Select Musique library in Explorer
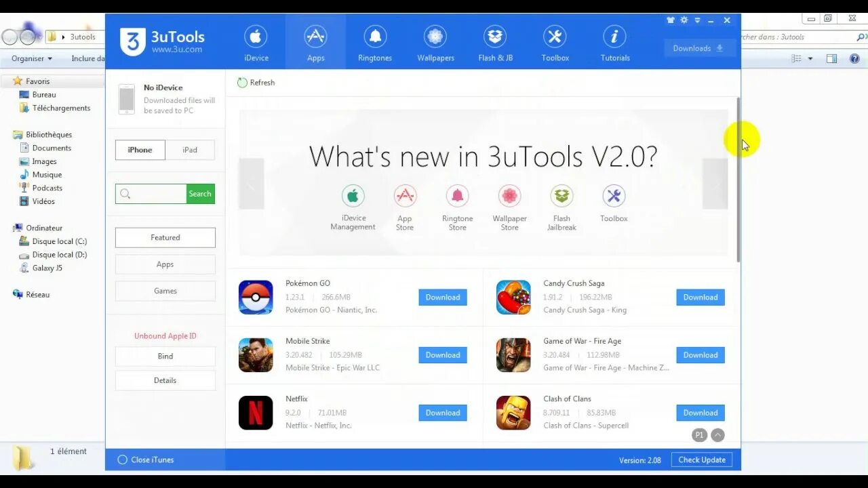868x488 pixels. [x=40, y=175]
